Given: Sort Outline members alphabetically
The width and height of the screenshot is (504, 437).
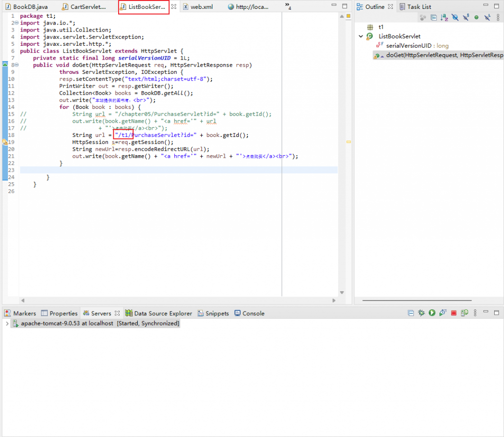Looking at the screenshot, I should pyautogui.click(x=444, y=18).
